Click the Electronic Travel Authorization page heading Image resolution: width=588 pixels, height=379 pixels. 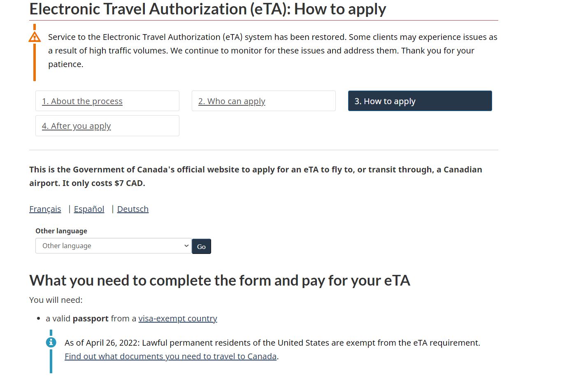tap(208, 9)
